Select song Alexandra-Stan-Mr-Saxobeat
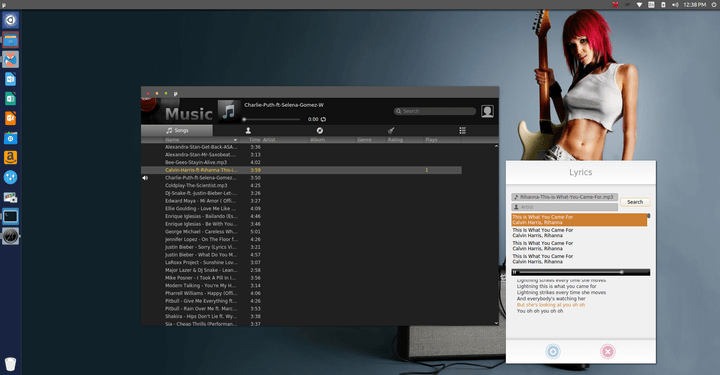The height and width of the screenshot is (375, 720). tap(301, 155)
